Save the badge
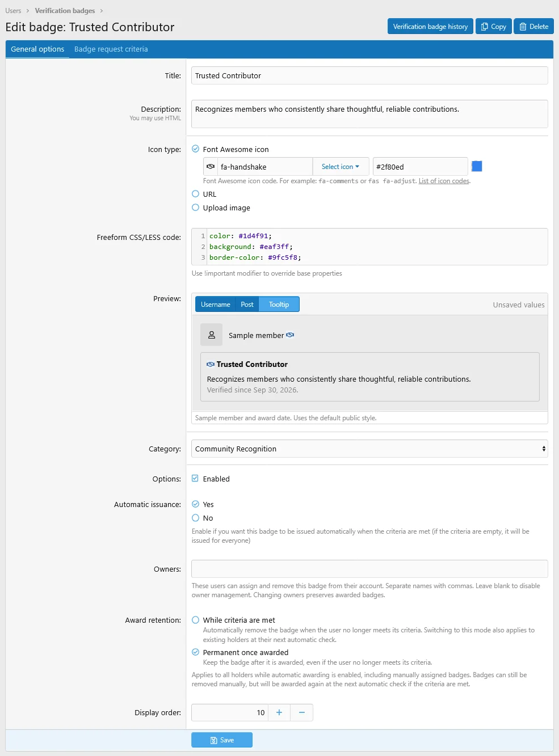The height and width of the screenshot is (756, 559). 222,740
